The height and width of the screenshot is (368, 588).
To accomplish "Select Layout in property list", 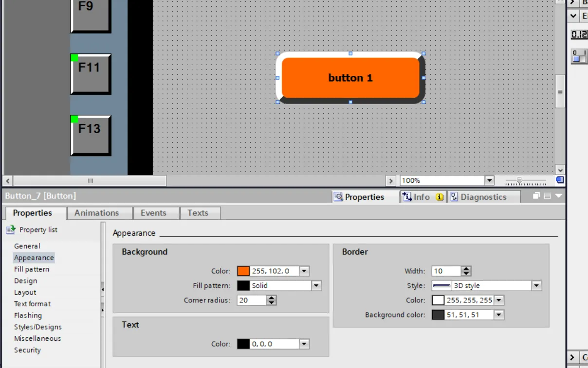I will point(25,293).
